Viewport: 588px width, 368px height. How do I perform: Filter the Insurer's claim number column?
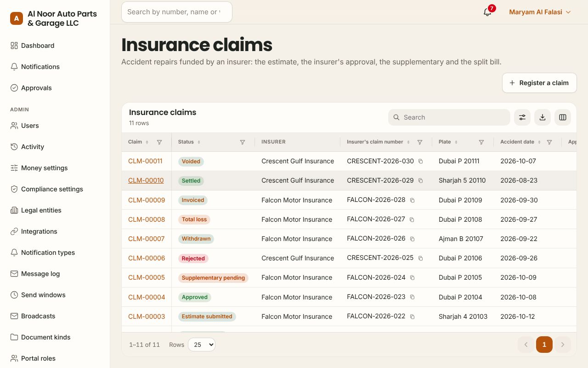(x=420, y=142)
